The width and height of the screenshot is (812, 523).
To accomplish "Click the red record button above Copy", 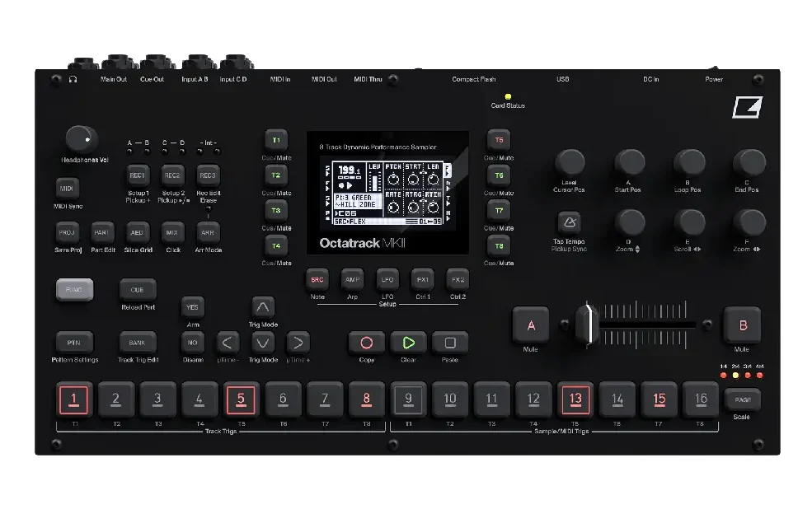I will click(367, 343).
